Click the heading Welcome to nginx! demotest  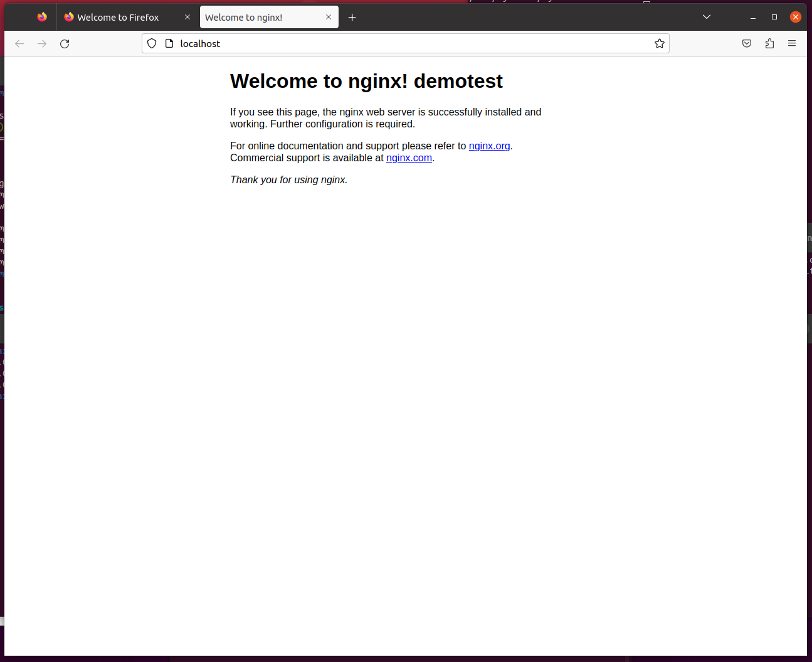click(x=366, y=81)
